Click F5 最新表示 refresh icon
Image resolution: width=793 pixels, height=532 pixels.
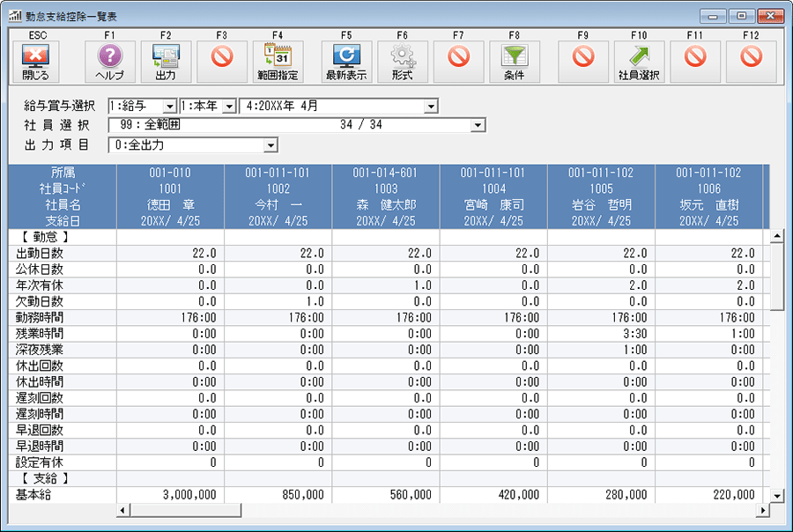point(346,62)
